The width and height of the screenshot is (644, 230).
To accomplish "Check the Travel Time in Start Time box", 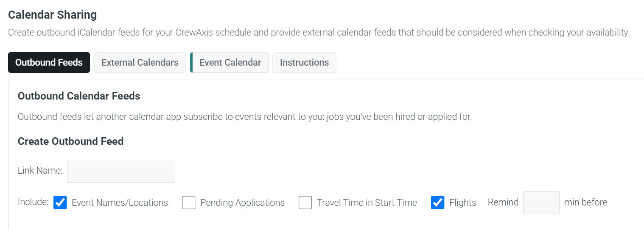I will (x=305, y=202).
